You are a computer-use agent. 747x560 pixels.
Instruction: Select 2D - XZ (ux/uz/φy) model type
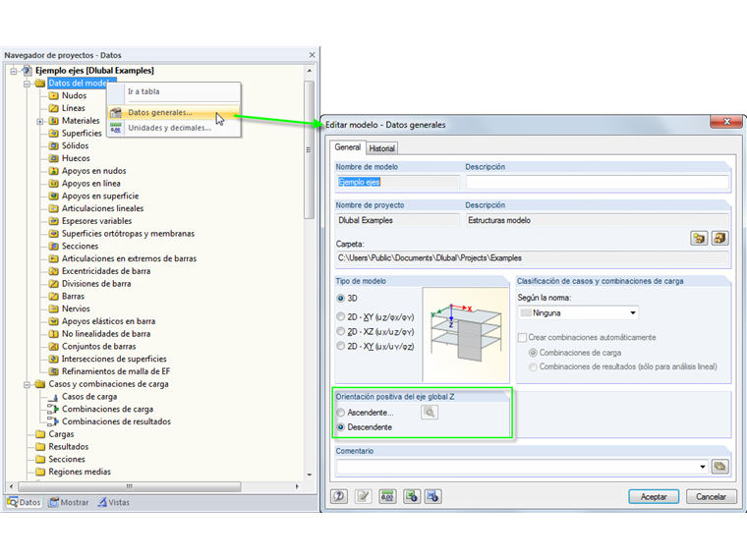pyautogui.click(x=341, y=331)
